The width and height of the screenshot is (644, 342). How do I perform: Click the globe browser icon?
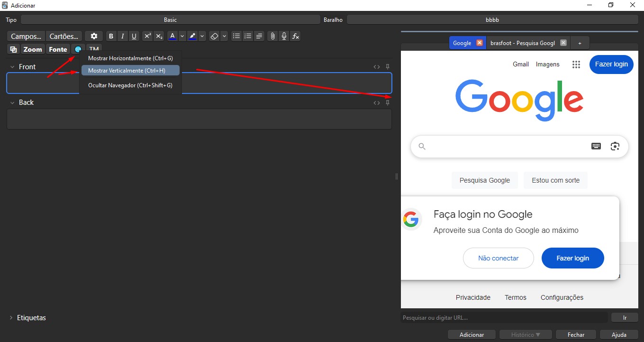tap(78, 49)
